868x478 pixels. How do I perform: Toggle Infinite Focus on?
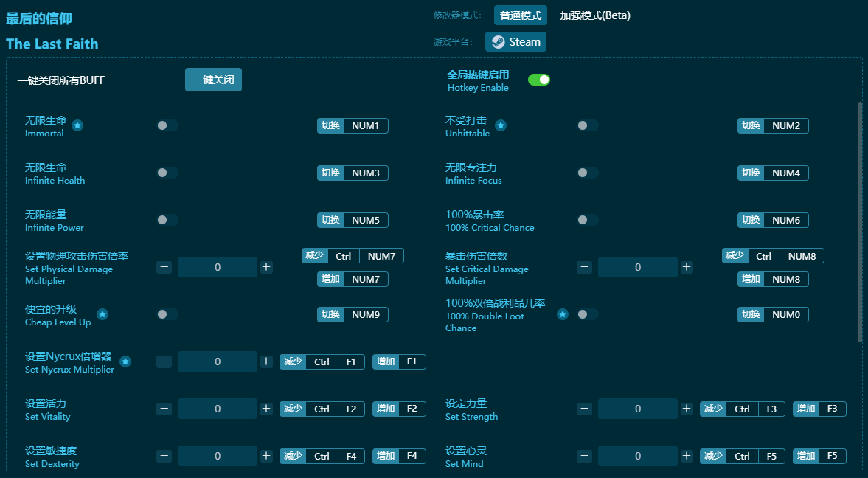588,173
